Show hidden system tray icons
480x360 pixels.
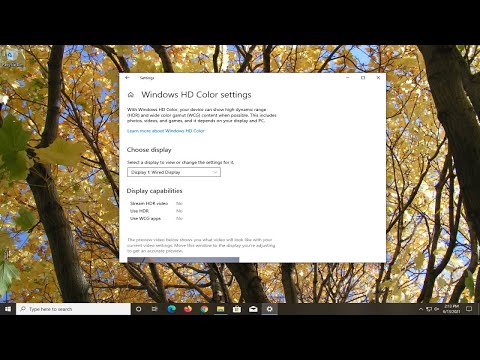[x=421, y=309]
